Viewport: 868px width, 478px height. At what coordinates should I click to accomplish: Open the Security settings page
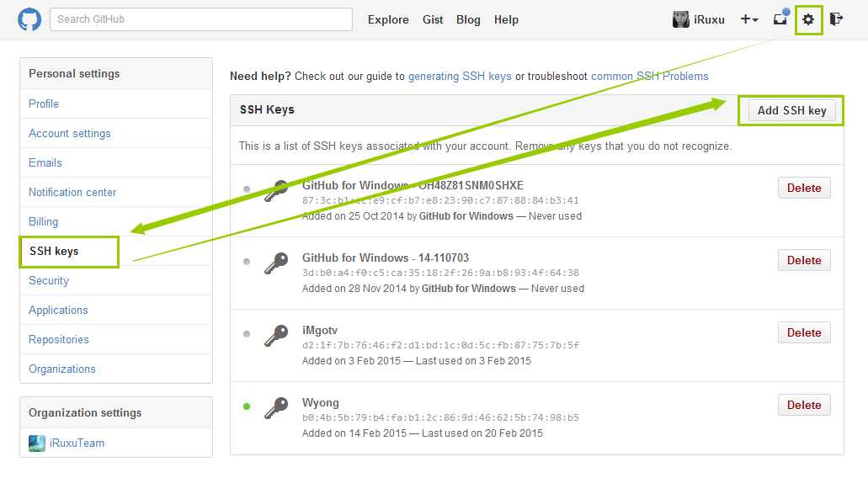click(x=49, y=280)
